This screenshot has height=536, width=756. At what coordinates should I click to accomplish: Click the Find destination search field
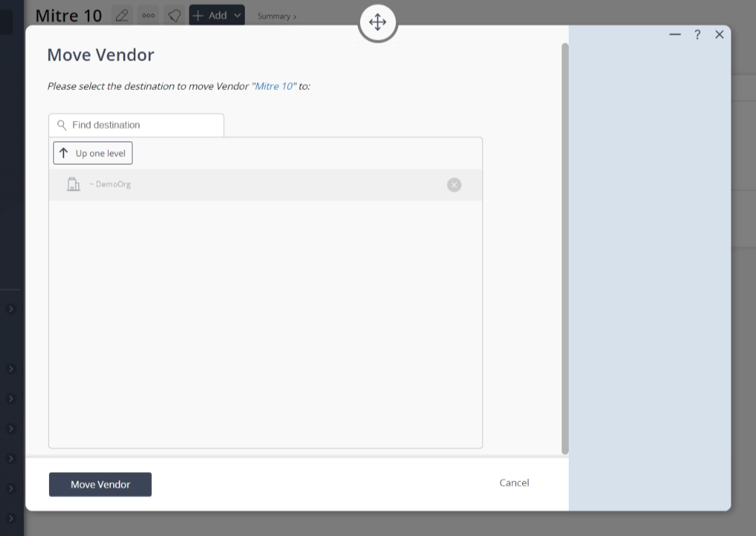[136, 125]
